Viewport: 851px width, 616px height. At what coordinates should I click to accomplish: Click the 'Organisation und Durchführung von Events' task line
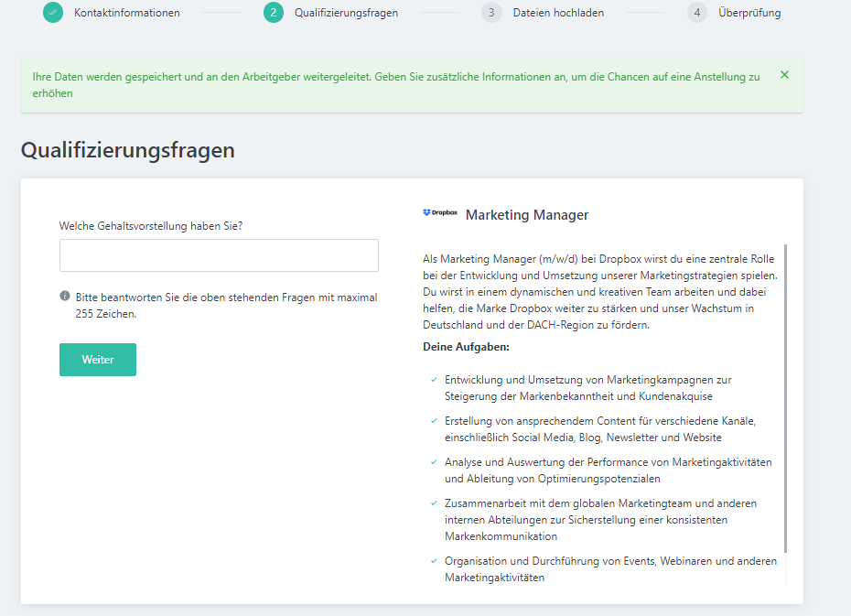610,569
